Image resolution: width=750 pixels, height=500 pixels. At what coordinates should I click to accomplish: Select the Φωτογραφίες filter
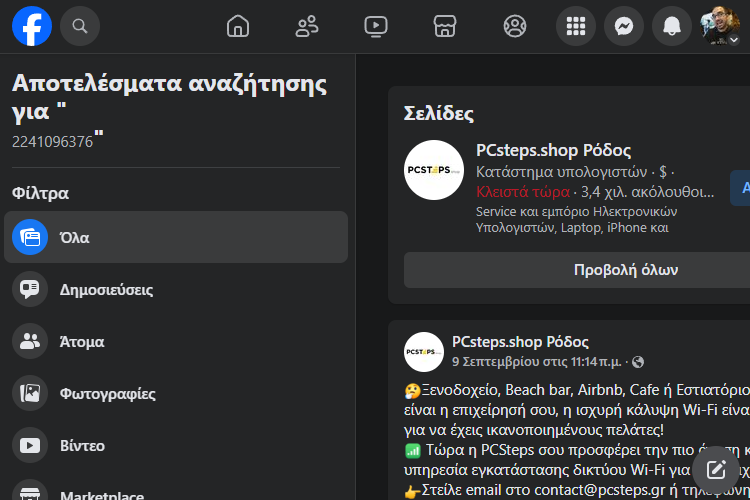tap(176, 393)
